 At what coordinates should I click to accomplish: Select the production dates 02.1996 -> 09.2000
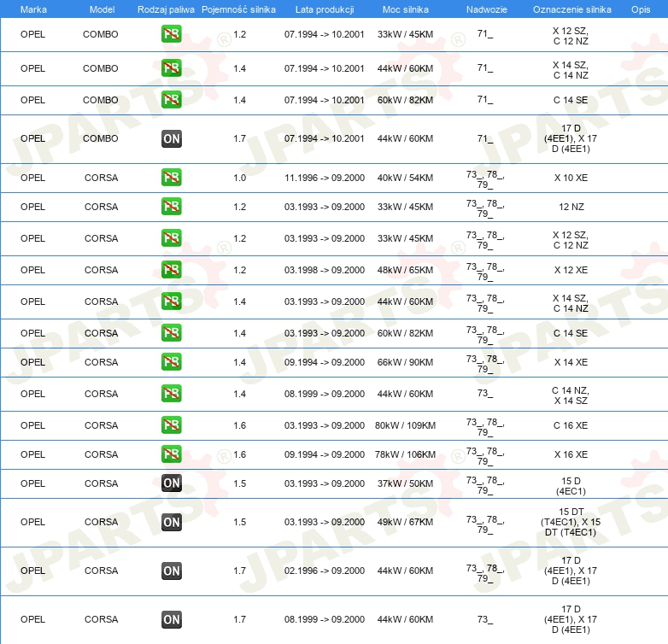click(x=325, y=571)
